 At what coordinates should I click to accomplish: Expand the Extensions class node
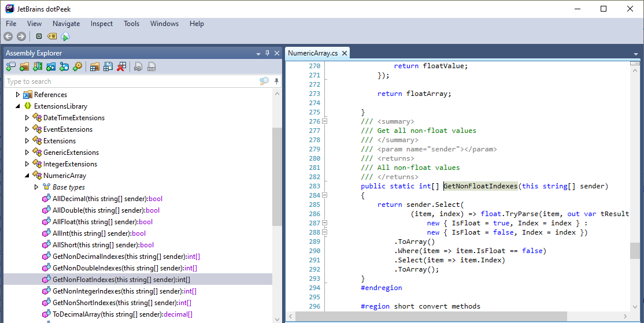(27, 141)
